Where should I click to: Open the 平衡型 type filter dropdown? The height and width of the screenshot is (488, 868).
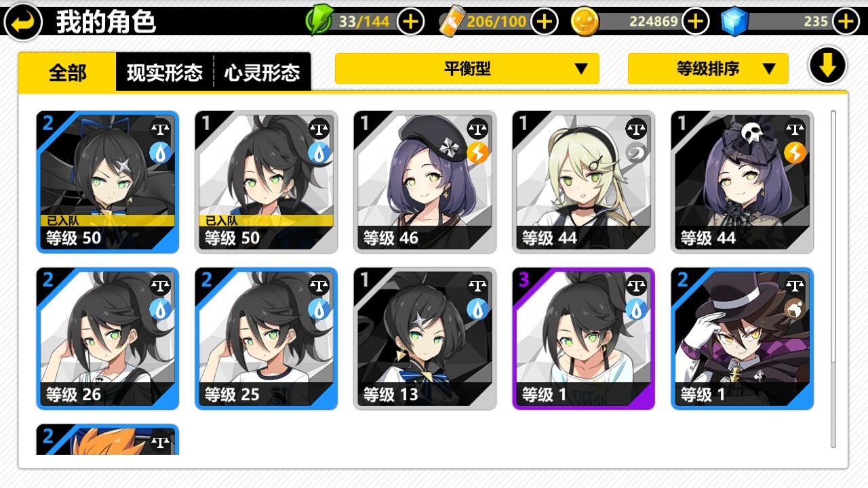pyautogui.click(x=467, y=68)
